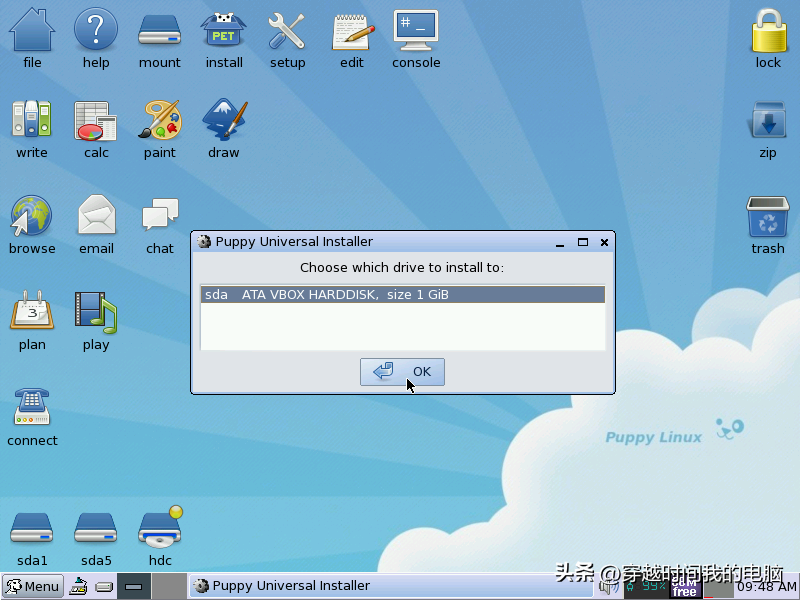Click the installer title bar gear icon
Viewport: 800px width, 600px height.
(x=204, y=242)
